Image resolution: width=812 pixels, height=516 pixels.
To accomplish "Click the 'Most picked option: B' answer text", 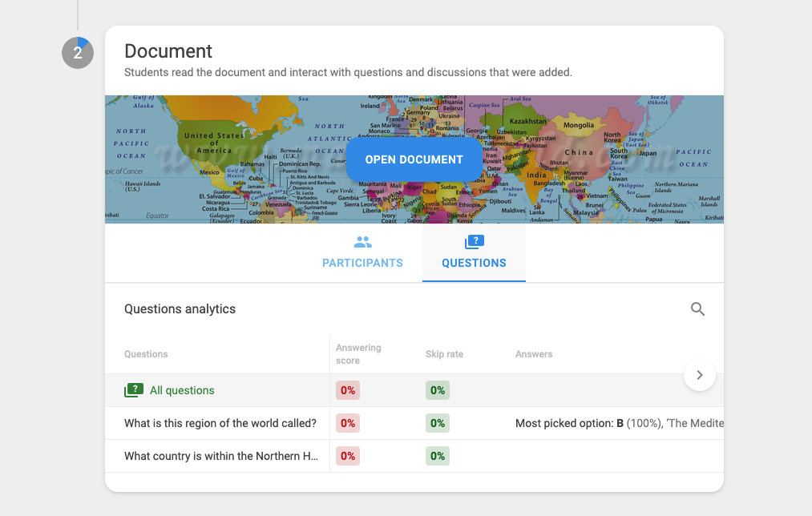I will click(620, 423).
